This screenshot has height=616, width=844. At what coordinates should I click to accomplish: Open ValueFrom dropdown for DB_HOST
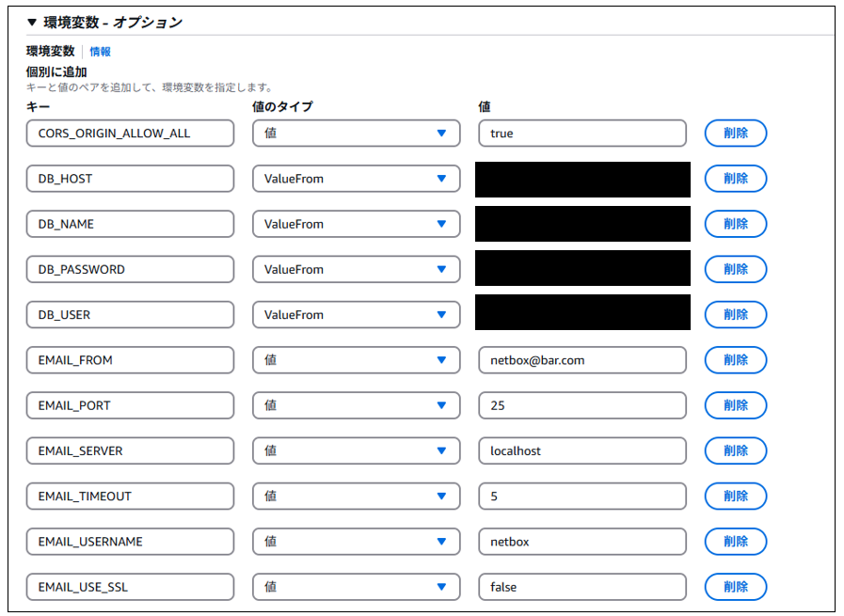[357, 179]
